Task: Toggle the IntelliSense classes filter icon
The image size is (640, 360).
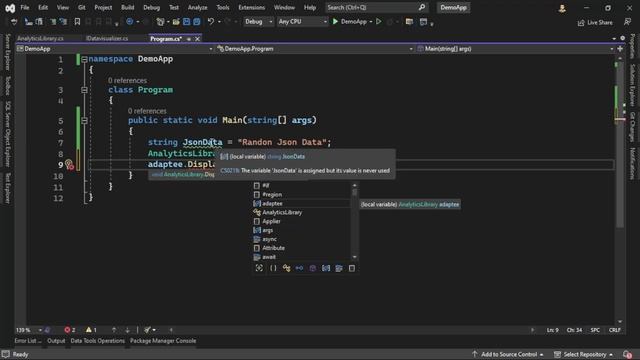Action: point(287,268)
